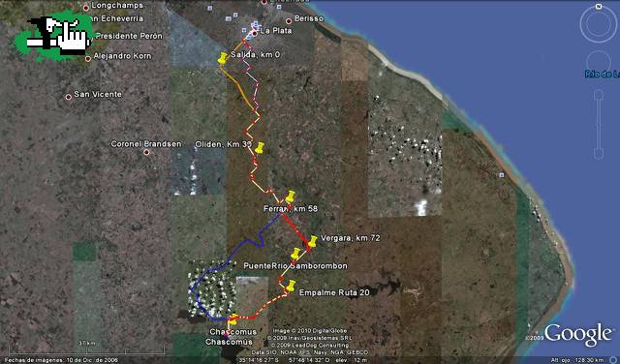Click the 'Salida, km 0' placemark label
Image resolution: width=620 pixels, height=364 pixels.
tap(256, 54)
